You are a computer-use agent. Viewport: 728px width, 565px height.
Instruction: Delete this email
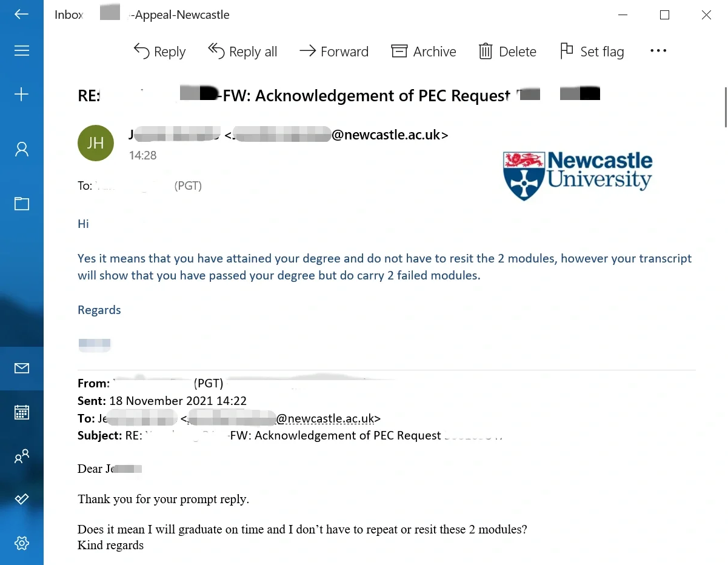click(507, 52)
